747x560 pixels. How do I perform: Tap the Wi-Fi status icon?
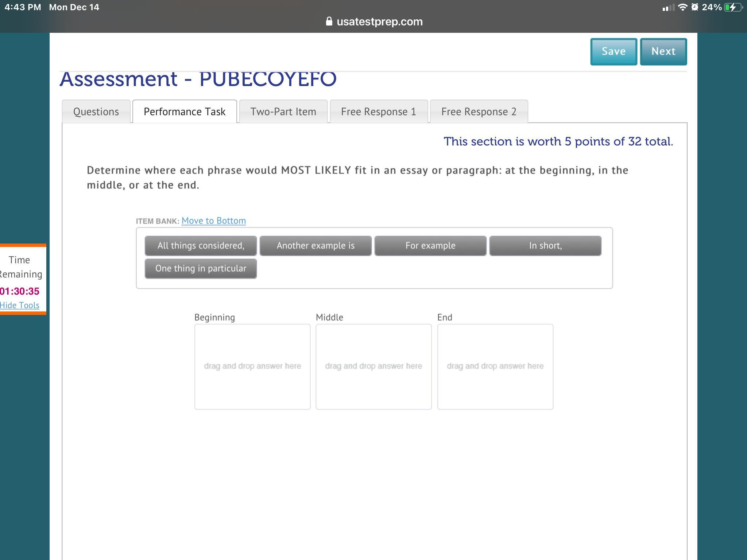tap(682, 7)
